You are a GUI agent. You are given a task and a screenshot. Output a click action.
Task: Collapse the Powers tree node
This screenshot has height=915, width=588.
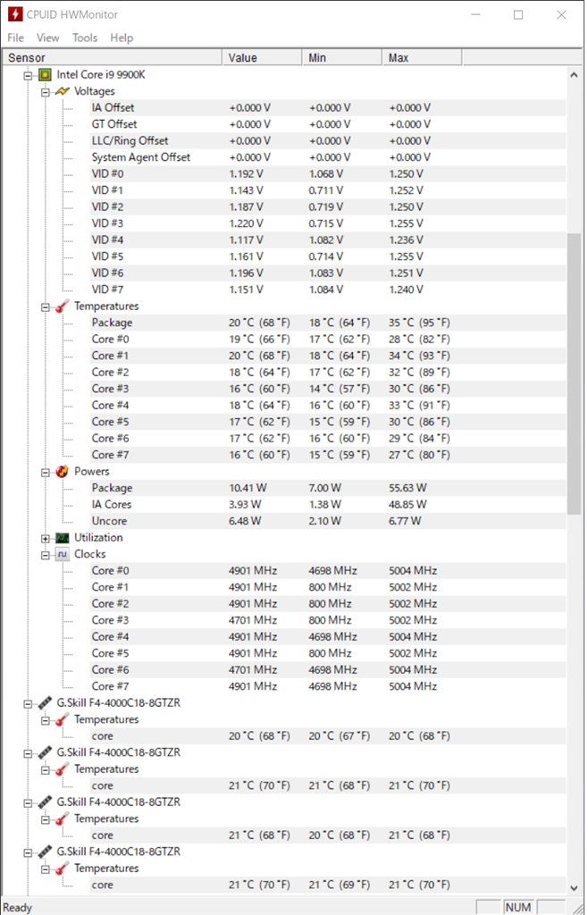(x=46, y=472)
